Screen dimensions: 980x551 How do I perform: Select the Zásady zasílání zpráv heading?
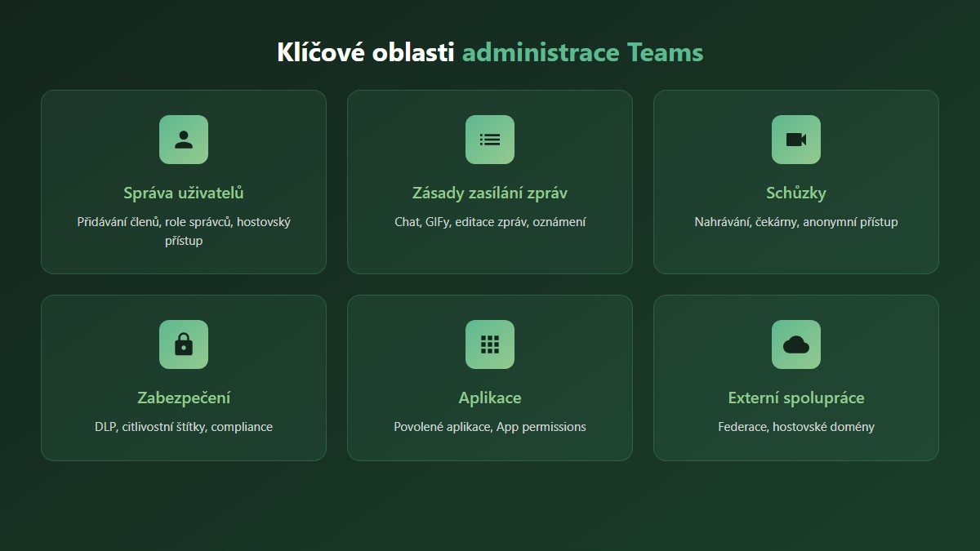(x=490, y=193)
